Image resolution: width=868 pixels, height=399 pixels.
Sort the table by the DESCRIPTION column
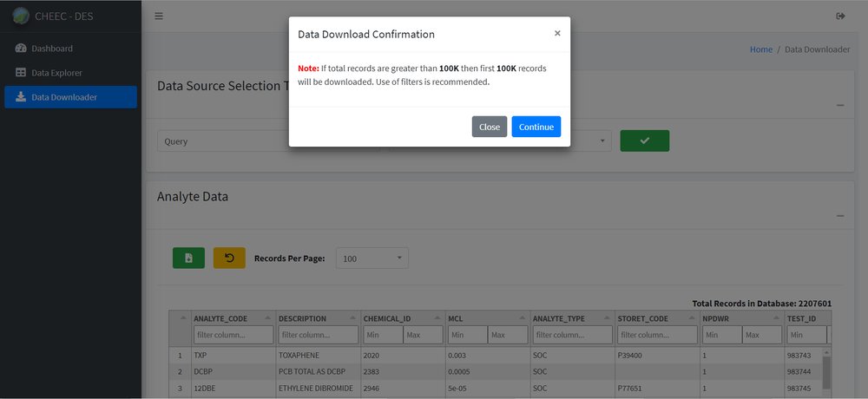click(x=303, y=318)
